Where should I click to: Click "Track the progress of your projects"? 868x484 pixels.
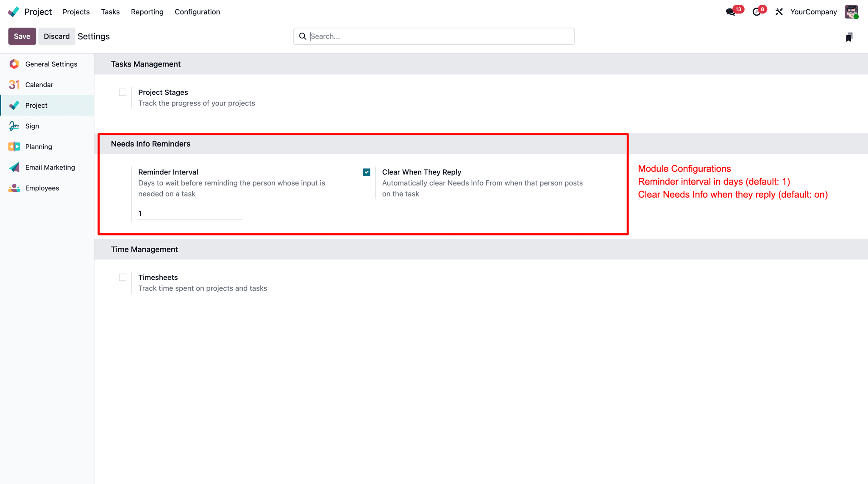[197, 103]
